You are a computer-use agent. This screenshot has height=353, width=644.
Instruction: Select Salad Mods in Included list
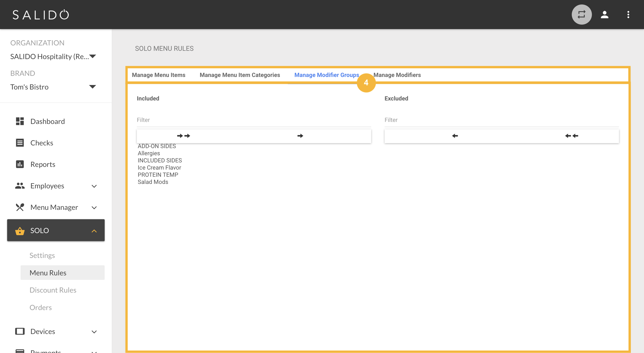pos(153,182)
